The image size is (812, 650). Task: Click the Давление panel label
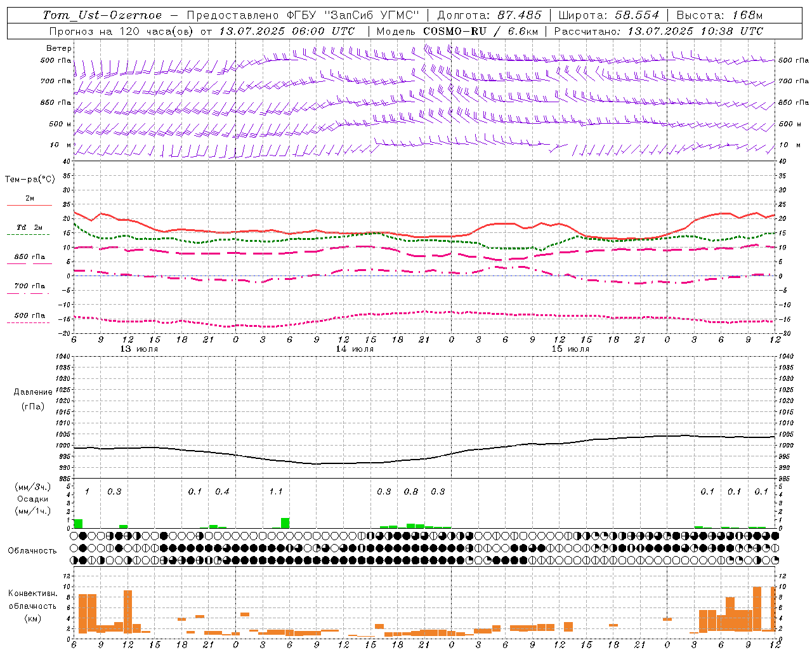[33, 392]
